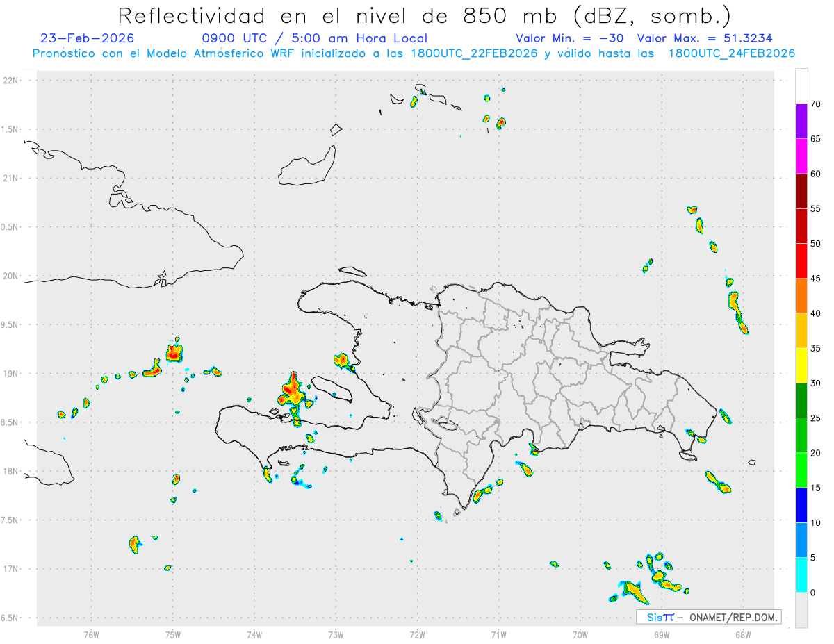
Task: Select the date text '23-Feb-2026'
Action: click(88, 38)
